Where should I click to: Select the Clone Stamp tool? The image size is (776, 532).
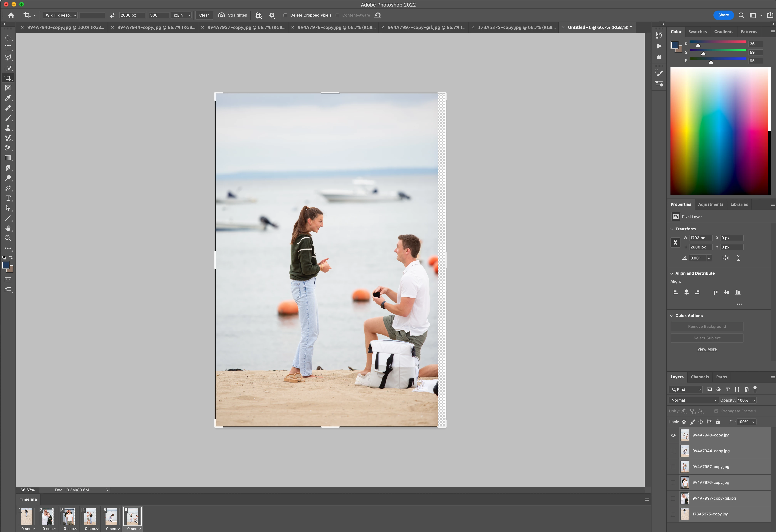[x=8, y=128]
